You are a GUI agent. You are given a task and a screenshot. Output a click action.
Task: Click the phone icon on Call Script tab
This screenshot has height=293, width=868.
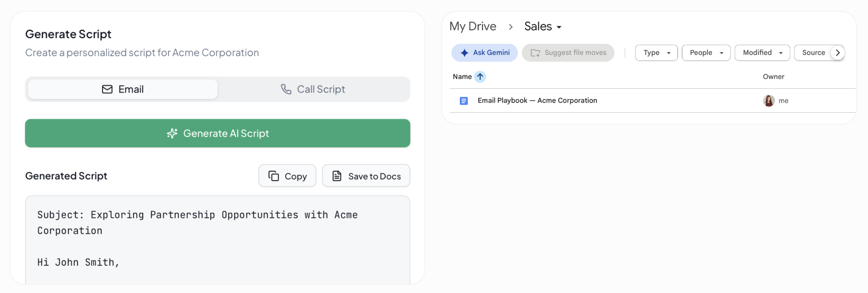tap(286, 89)
